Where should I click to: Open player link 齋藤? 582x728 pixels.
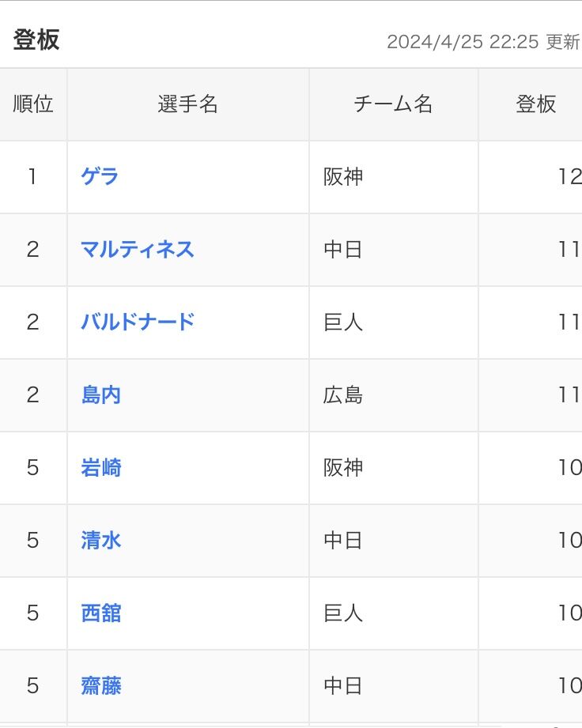click(x=100, y=685)
